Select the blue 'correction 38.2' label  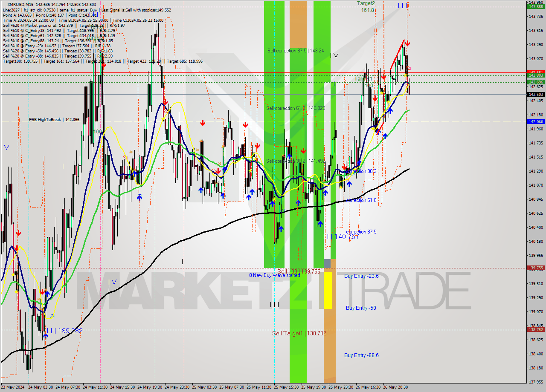[361, 171]
